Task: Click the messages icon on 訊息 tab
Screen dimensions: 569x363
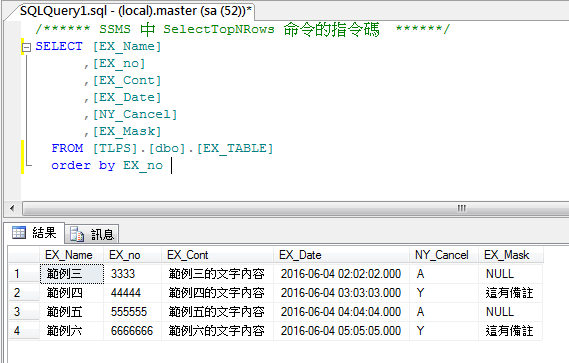Action: point(77,234)
